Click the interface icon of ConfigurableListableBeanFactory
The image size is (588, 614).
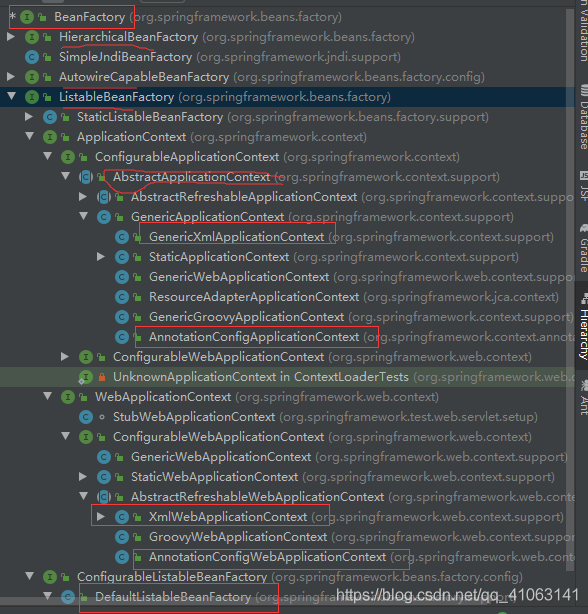point(50,576)
